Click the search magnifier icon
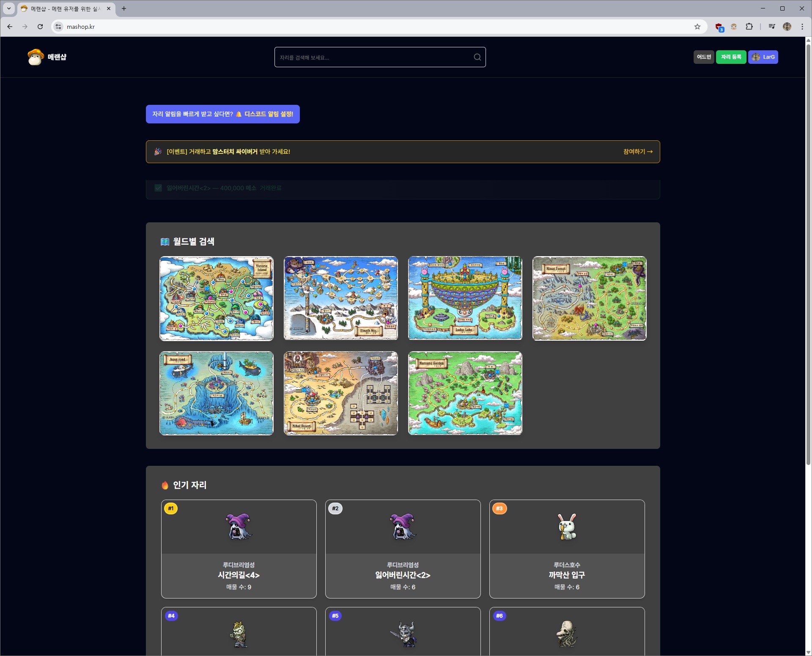Image resolution: width=812 pixels, height=656 pixels. point(477,57)
